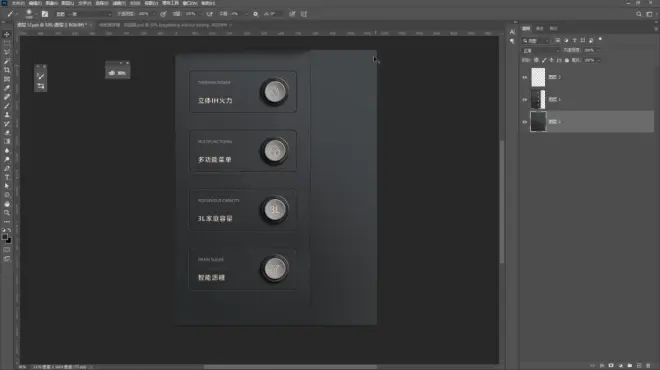Viewport: 660px width, 370px height.
Task: Open the flow value dropdown
Action: [200, 14]
